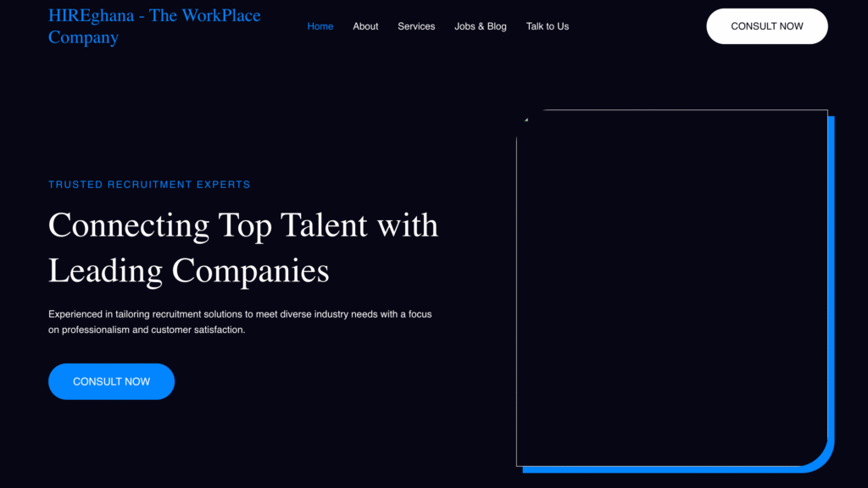Viewport: 868px width, 488px height.
Task: Navigate to the Services menu item
Action: click(x=416, y=26)
